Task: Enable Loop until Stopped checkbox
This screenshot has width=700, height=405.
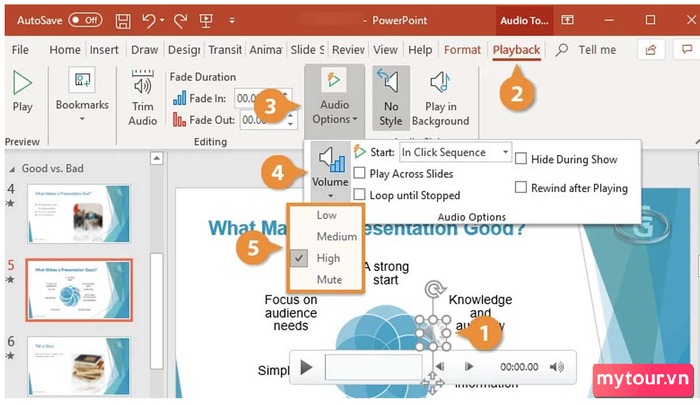Action: (x=359, y=195)
